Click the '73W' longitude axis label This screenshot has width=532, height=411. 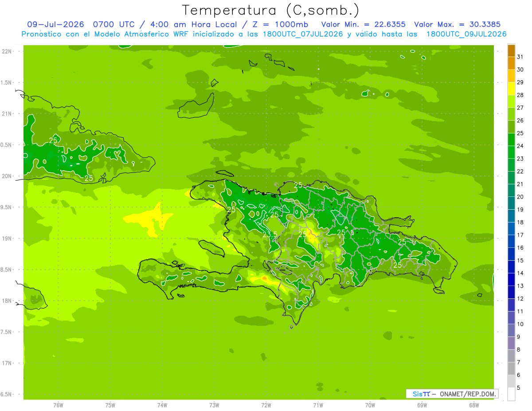[x=214, y=405]
